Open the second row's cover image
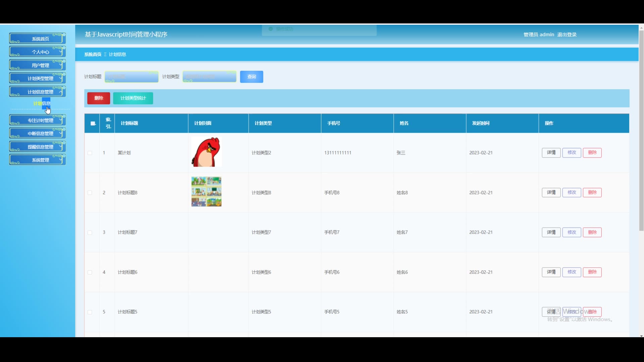The height and width of the screenshot is (362, 644). (206, 192)
